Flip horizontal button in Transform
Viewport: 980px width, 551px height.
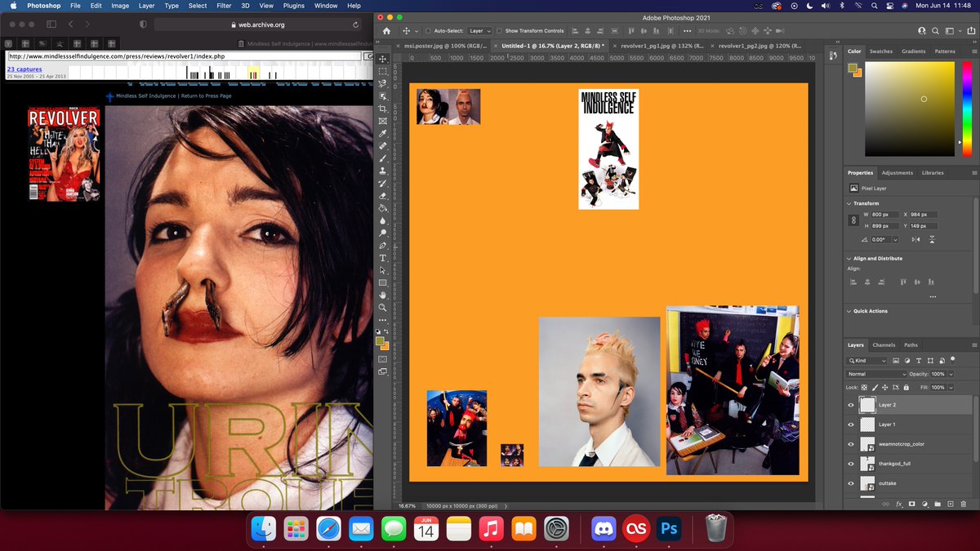[x=915, y=239]
